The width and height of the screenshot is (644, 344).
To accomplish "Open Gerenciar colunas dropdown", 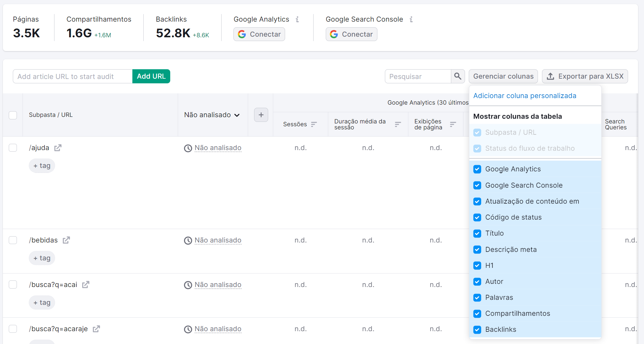I will 503,76.
